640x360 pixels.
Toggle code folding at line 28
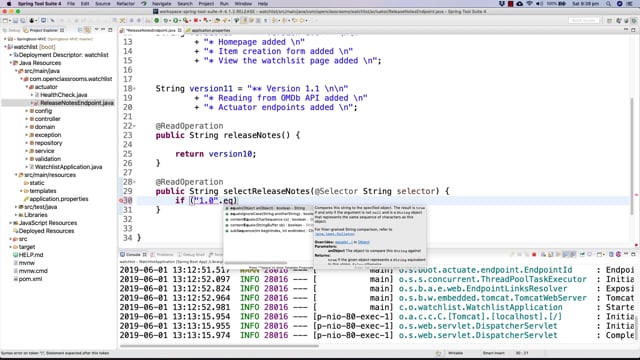point(135,182)
